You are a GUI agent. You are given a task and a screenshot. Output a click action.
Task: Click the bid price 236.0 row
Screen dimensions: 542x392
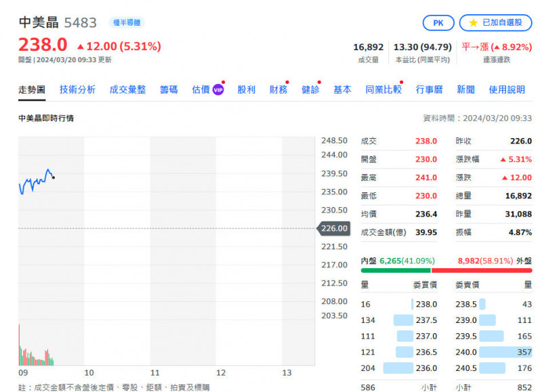tap(399, 368)
